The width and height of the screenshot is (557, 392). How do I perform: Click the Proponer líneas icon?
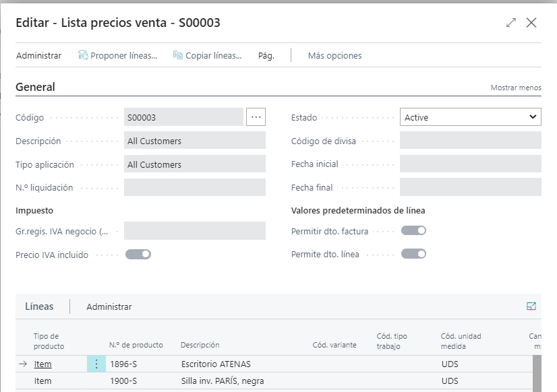(x=84, y=56)
